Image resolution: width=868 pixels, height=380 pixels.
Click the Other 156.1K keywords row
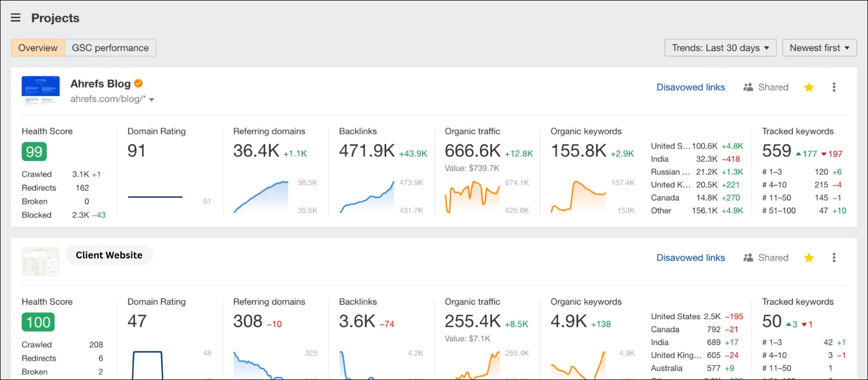(697, 211)
